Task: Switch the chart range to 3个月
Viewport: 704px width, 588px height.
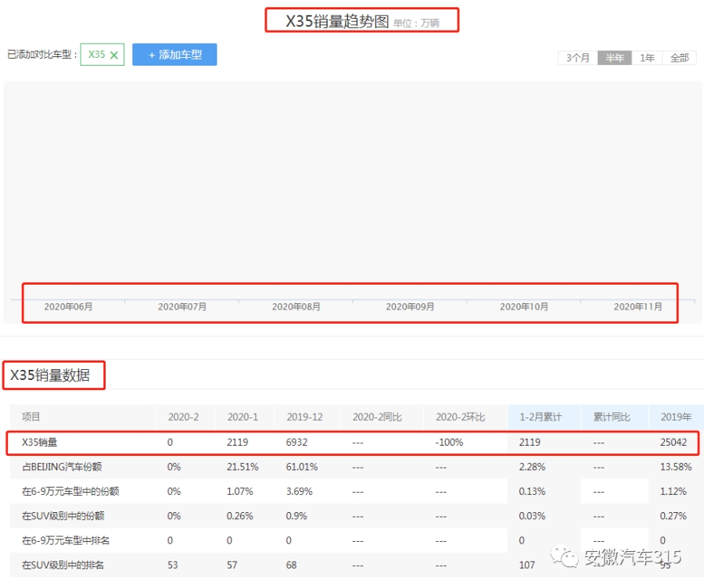Action: coord(577,58)
